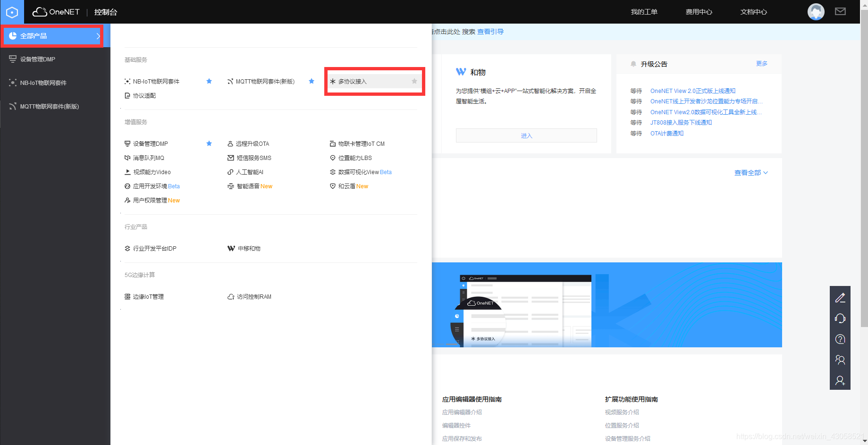Open the user avatar profile
Screen dimensions: 868x445
click(x=816, y=11)
